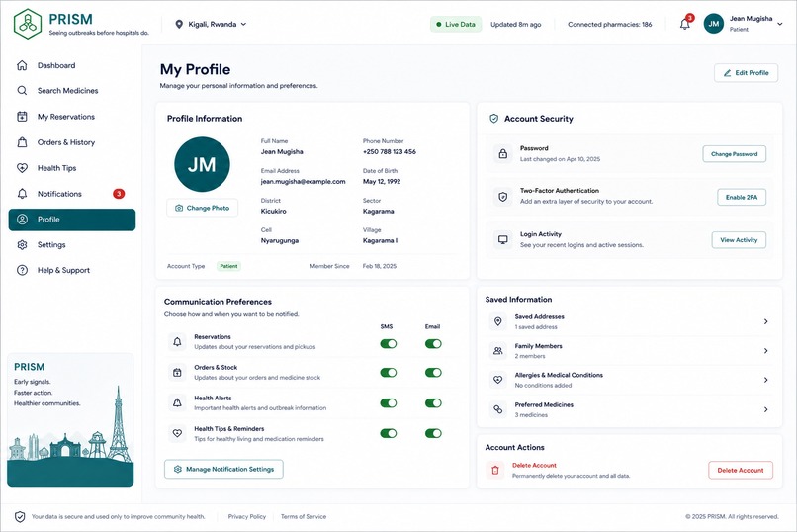Click the Health Tips heart icon
Viewport: 797px width, 532px height.
[x=22, y=168]
